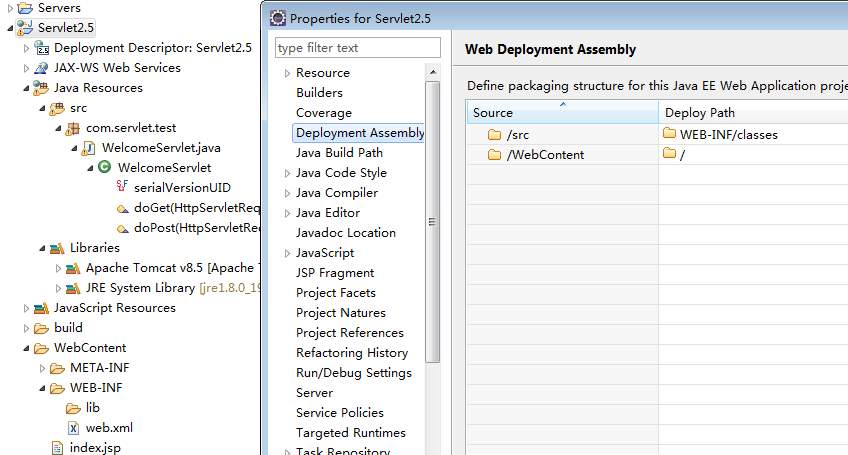Open the Targeted Runtimes page
The image size is (848, 455).
(350, 433)
